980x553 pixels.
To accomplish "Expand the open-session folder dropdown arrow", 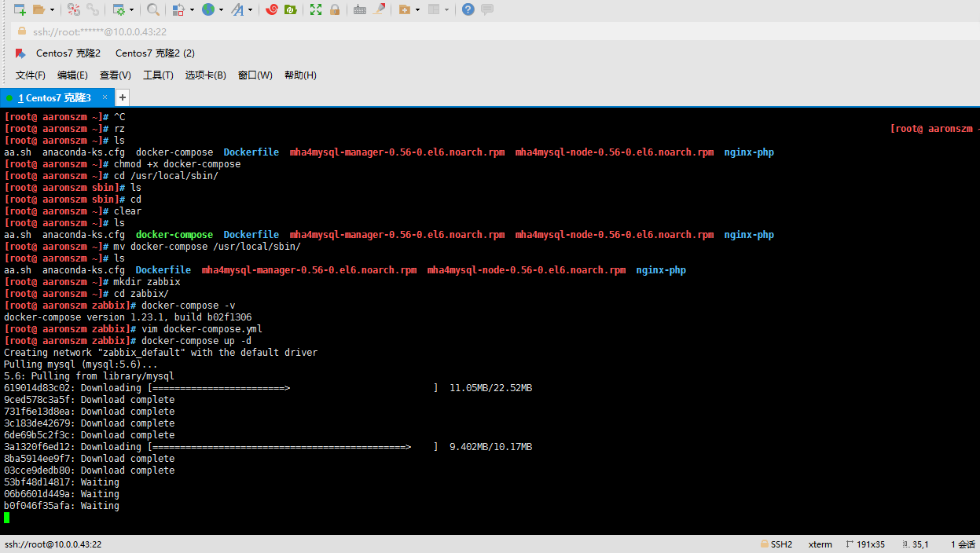I will 52,9.
